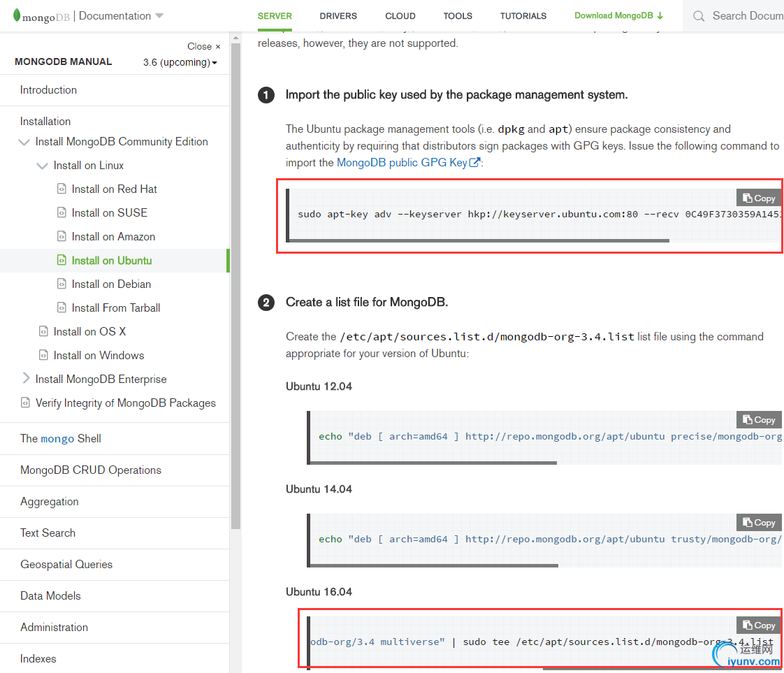This screenshot has width=784, height=673.
Task: Open Install From Tarball page
Action: point(115,308)
